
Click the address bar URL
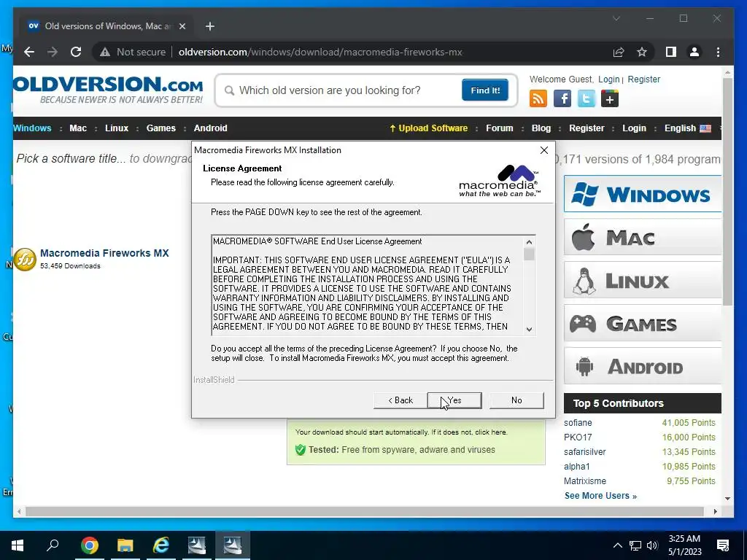point(320,52)
